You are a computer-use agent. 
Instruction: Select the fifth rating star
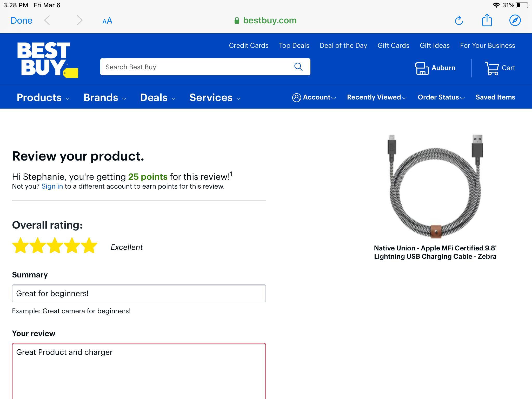[90, 245]
